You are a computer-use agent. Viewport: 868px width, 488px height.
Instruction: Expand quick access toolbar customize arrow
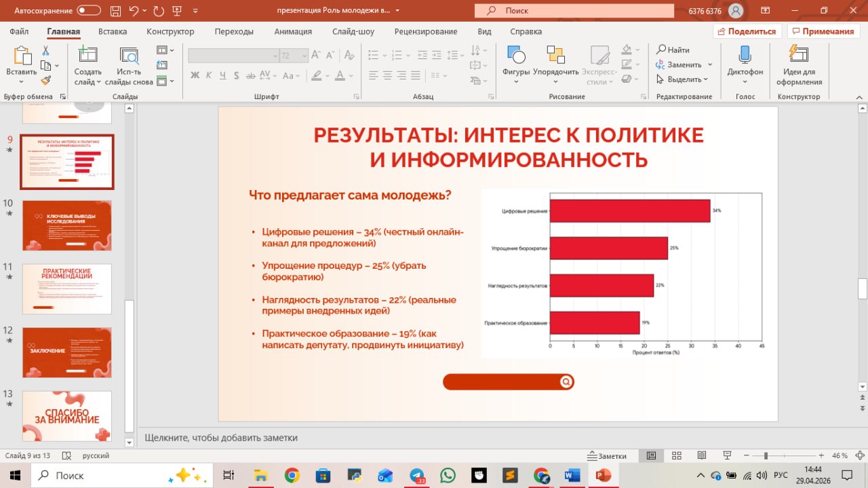[196, 11]
